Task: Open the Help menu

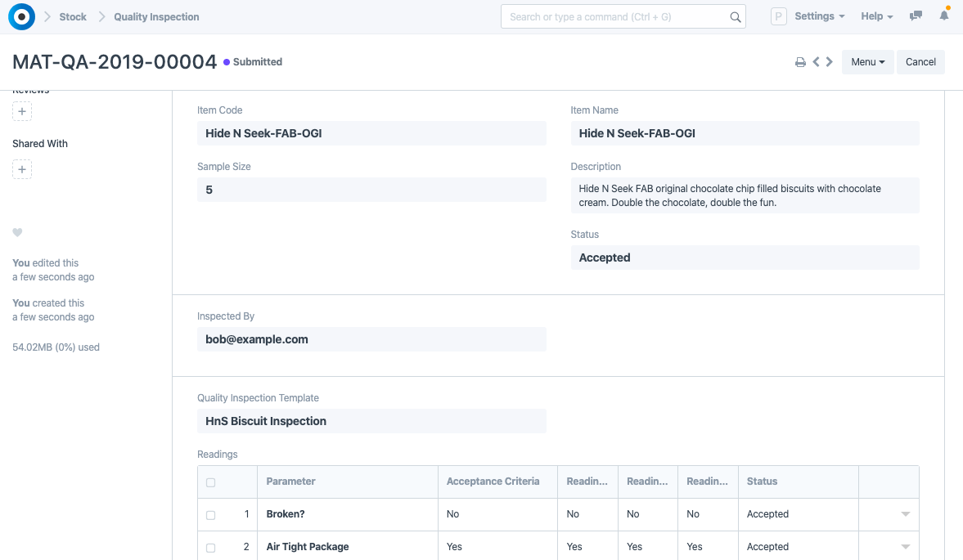Action: pos(876,16)
